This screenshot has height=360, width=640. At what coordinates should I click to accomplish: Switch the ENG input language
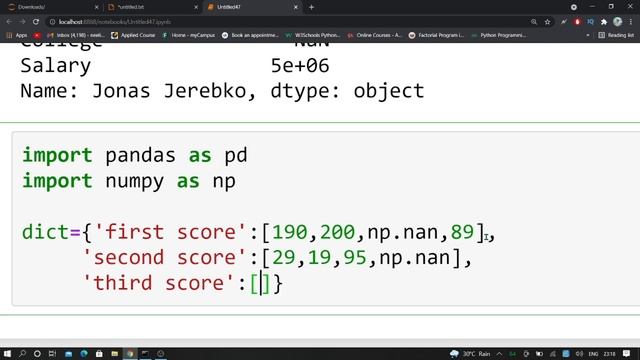[x=593, y=353]
